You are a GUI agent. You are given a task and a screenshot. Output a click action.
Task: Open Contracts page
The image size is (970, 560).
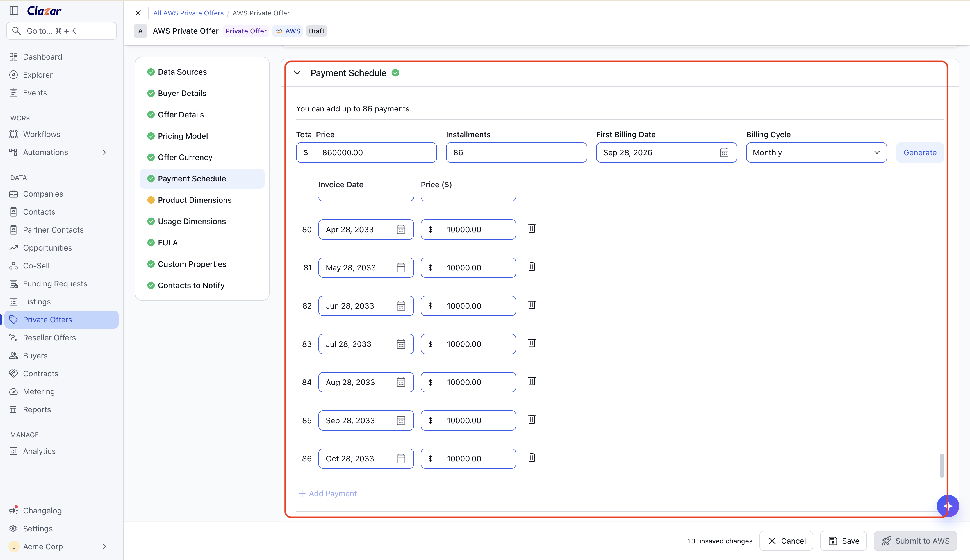62,374
